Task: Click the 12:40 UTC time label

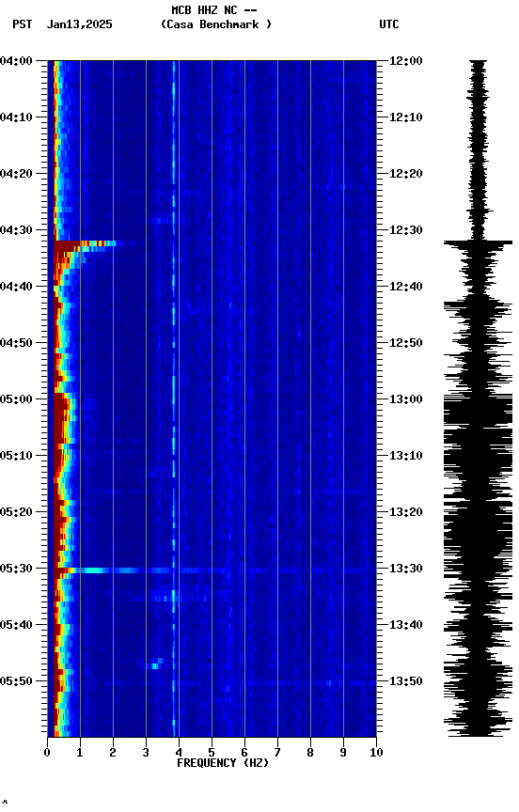Action: pos(406,287)
